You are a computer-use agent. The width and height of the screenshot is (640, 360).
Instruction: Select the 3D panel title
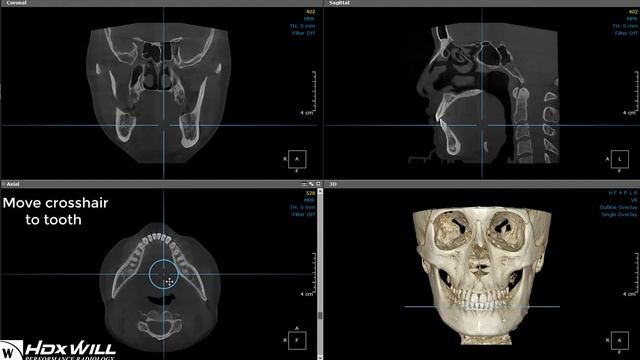333,184
